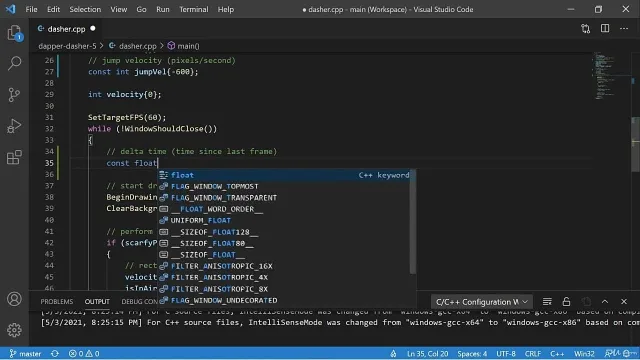Open the Accounts menu icon
This screenshot has height=360, width=640.
[x=14, y=299]
